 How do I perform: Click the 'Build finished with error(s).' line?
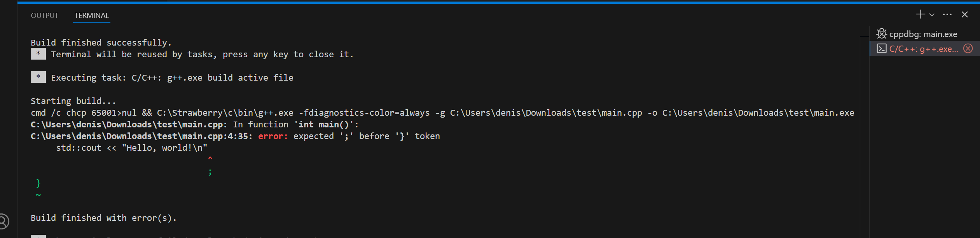(x=103, y=218)
